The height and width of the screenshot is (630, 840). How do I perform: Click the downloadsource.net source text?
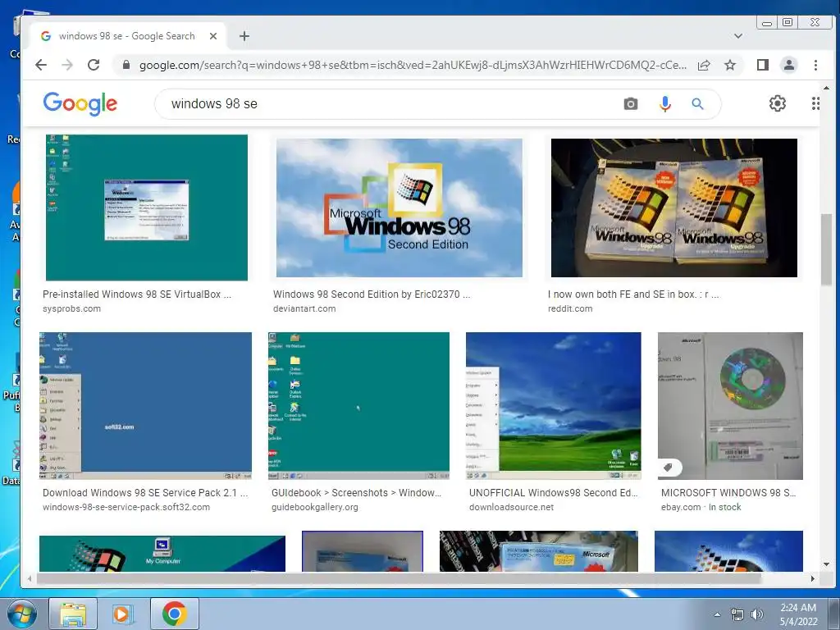[511, 507]
